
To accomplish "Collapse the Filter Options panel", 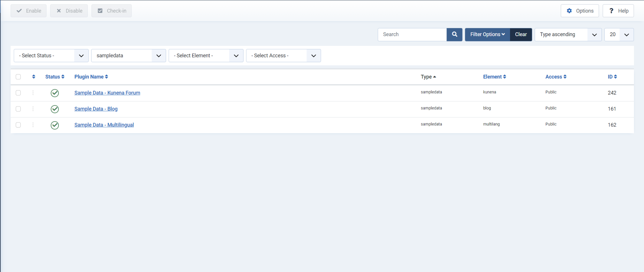I will click(x=487, y=35).
